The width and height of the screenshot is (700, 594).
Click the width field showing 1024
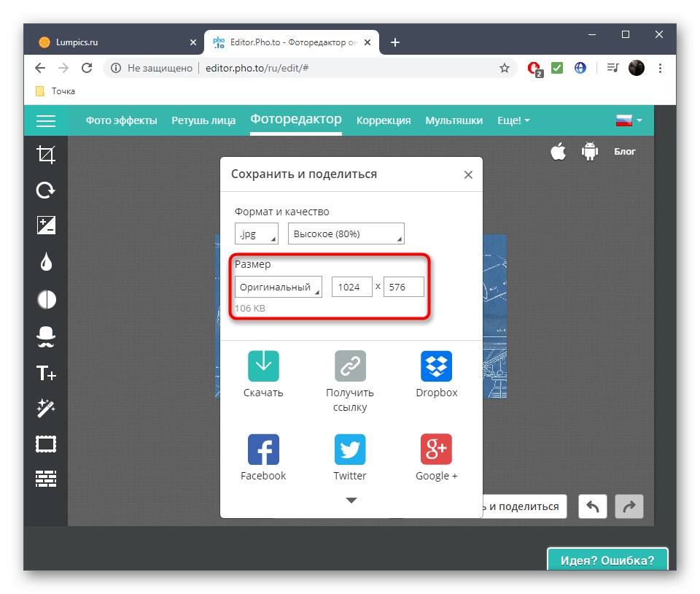pyautogui.click(x=351, y=287)
